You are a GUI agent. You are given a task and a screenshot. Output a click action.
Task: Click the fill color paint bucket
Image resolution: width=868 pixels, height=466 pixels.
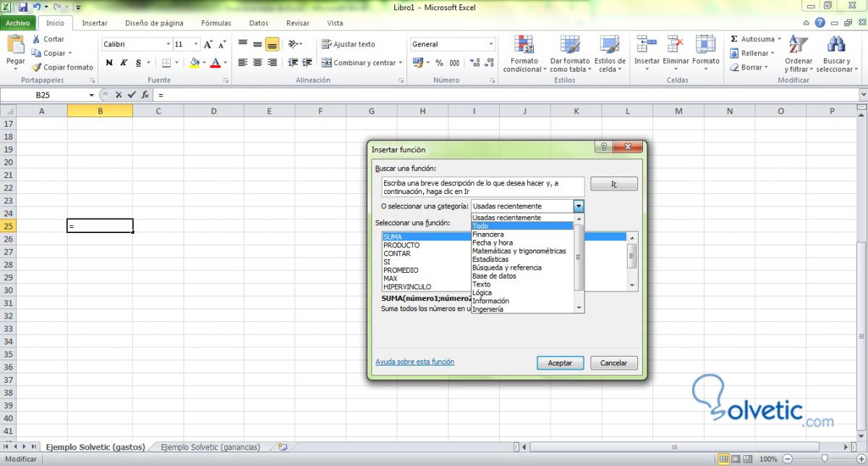point(194,63)
